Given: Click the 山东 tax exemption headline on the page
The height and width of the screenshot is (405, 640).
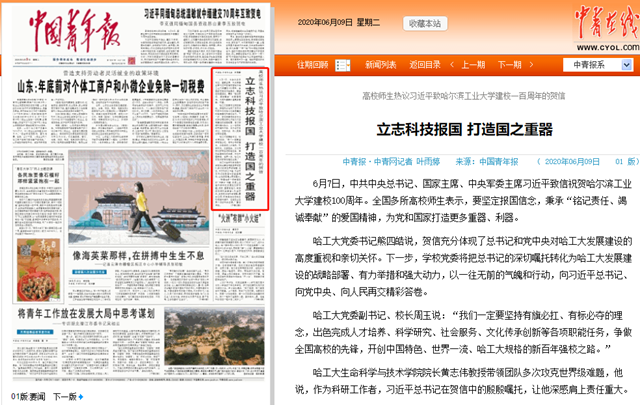Looking at the screenshot, I should (x=128, y=88).
